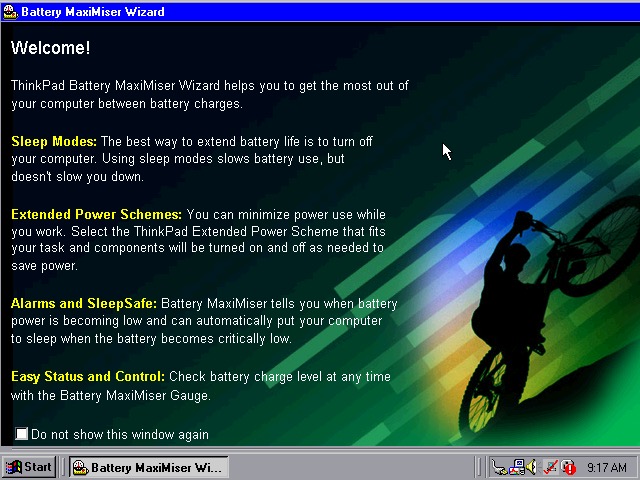Open the display settings tray icon
The height and width of the screenshot is (480, 640).
[517, 467]
